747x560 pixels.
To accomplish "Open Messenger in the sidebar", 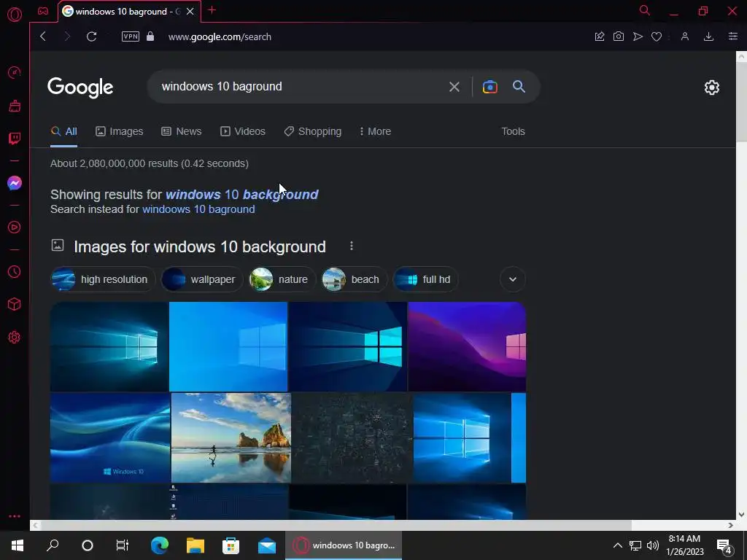I will coord(15,183).
